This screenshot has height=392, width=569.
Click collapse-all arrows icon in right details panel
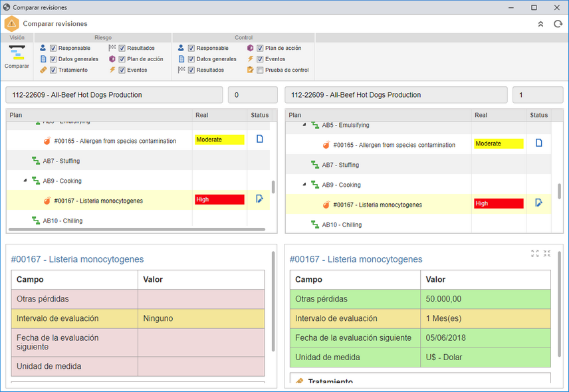point(547,254)
